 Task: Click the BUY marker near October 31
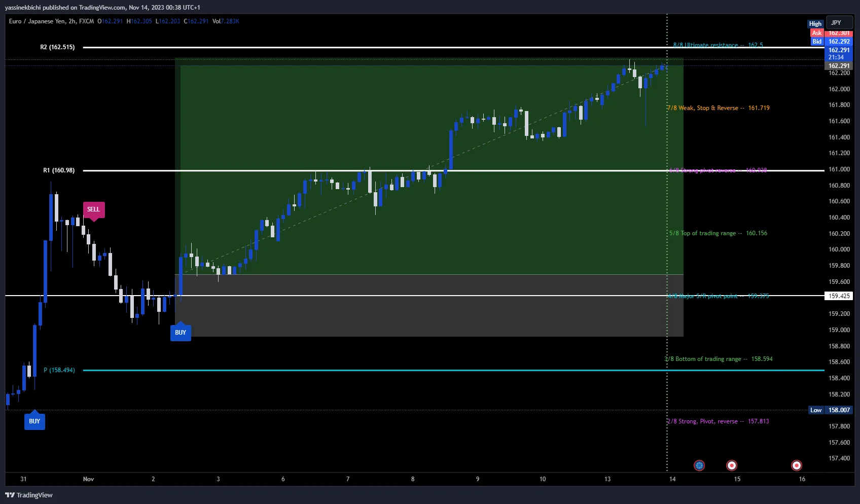(34, 421)
